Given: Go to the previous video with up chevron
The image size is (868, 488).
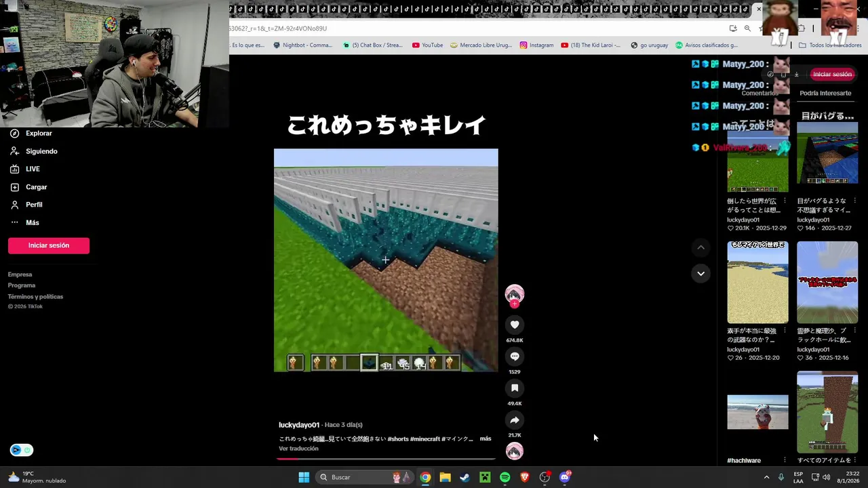Looking at the screenshot, I should coord(701,247).
